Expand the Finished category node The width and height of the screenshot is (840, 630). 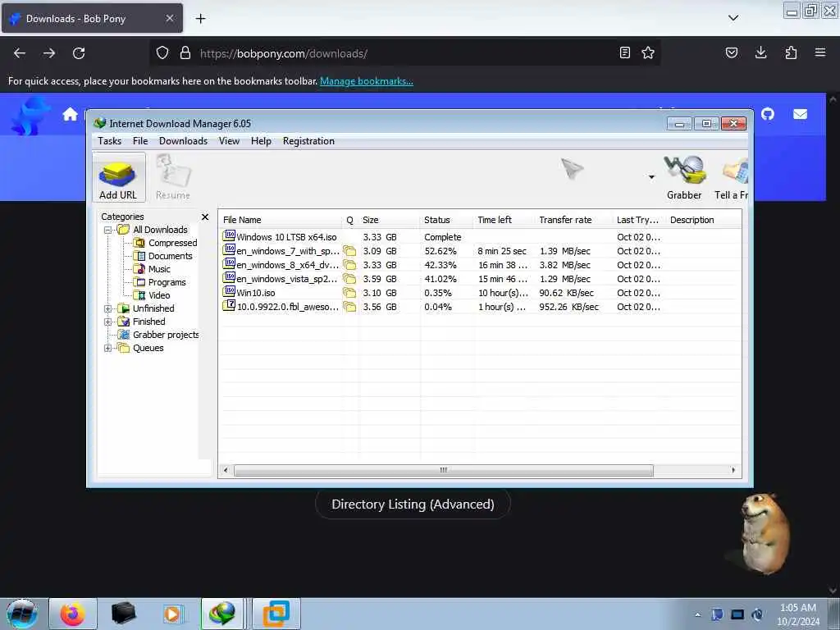tap(107, 322)
